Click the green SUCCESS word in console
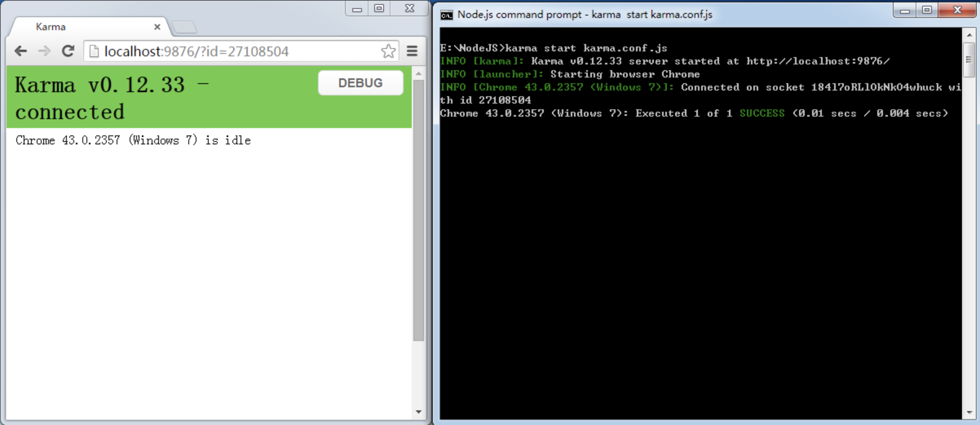Viewport: 980px width, 425px height. [762, 113]
